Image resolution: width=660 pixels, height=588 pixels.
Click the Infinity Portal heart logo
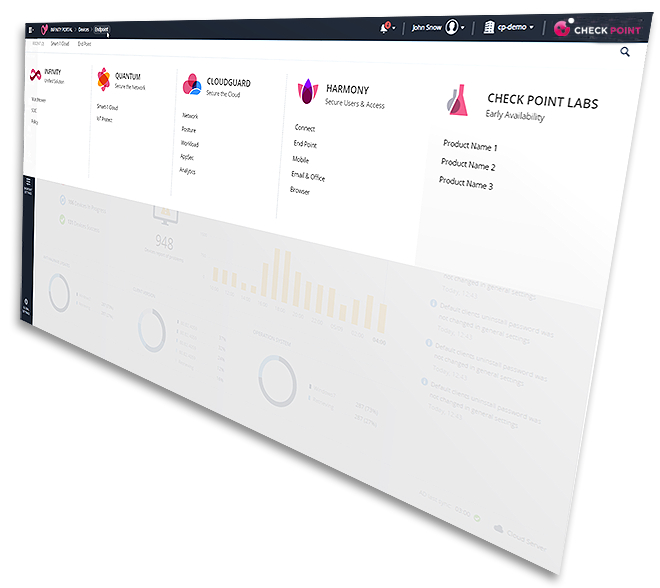click(44, 29)
